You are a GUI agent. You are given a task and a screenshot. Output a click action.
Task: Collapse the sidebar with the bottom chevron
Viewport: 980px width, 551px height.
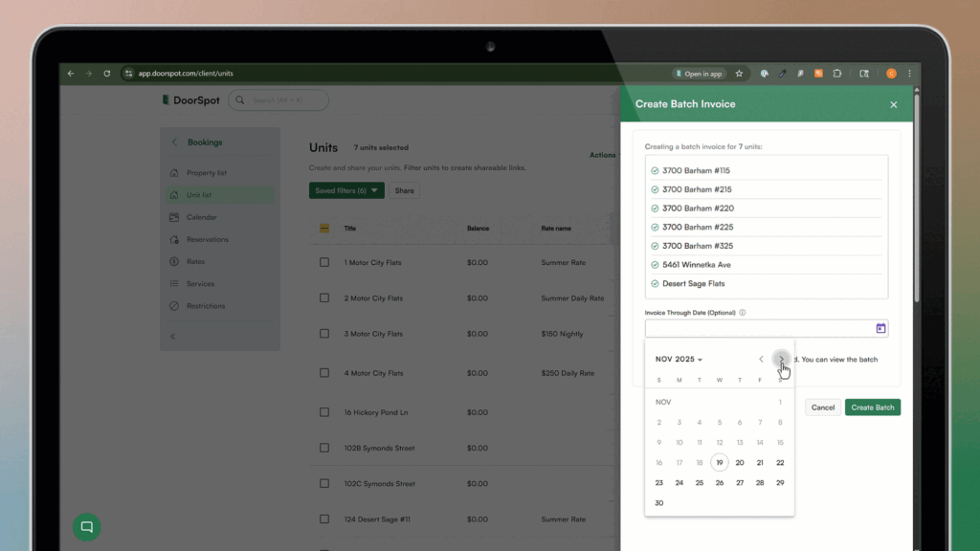(x=173, y=336)
